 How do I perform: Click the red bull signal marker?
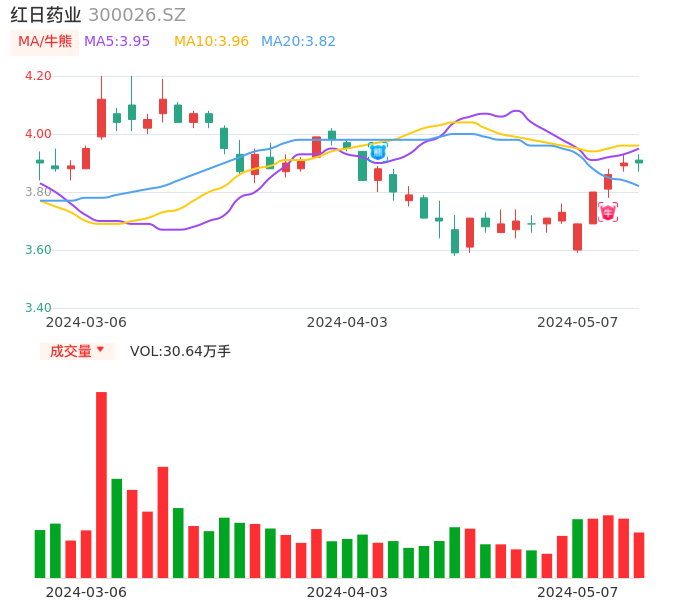click(608, 212)
